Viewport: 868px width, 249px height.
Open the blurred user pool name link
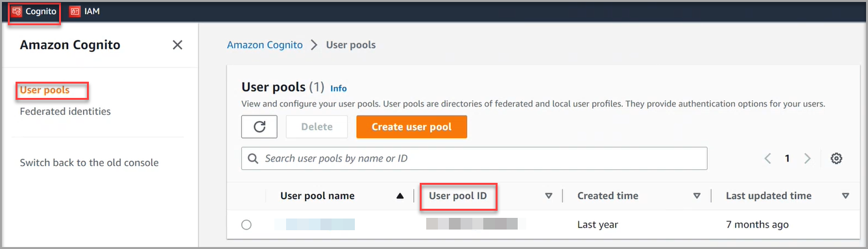click(x=315, y=225)
